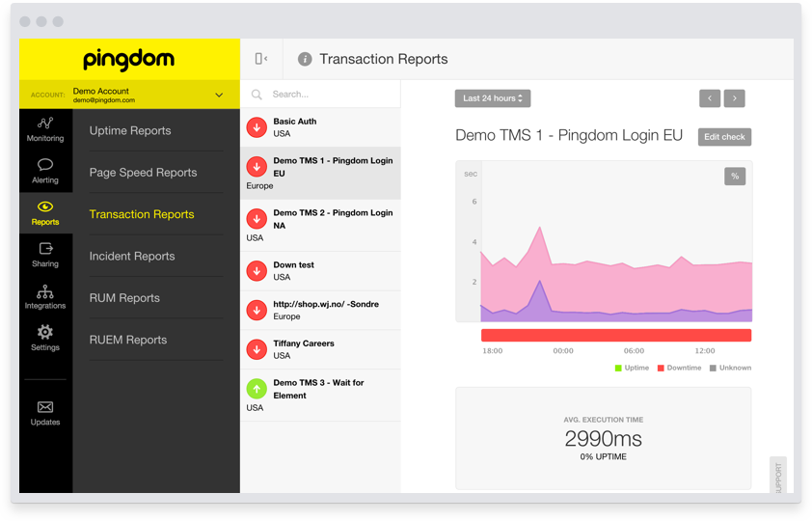The image size is (812, 521).
Task: Open the Settings gear in sidebar
Action: click(x=45, y=332)
